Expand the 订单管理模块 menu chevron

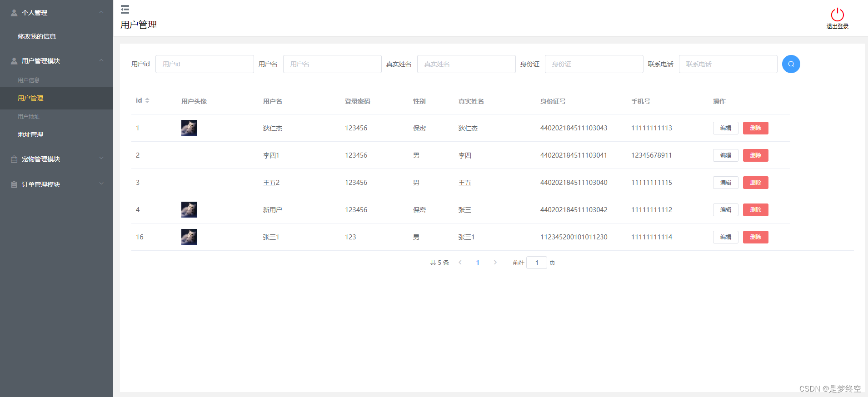point(101,184)
